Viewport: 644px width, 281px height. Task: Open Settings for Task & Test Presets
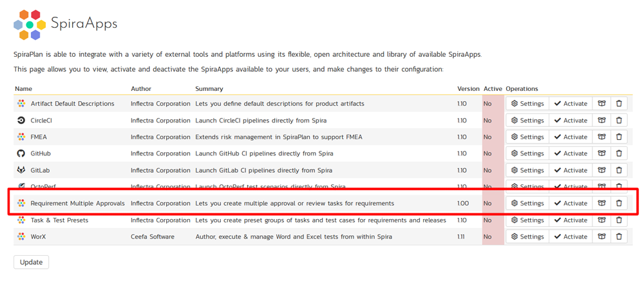tap(527, 220)
